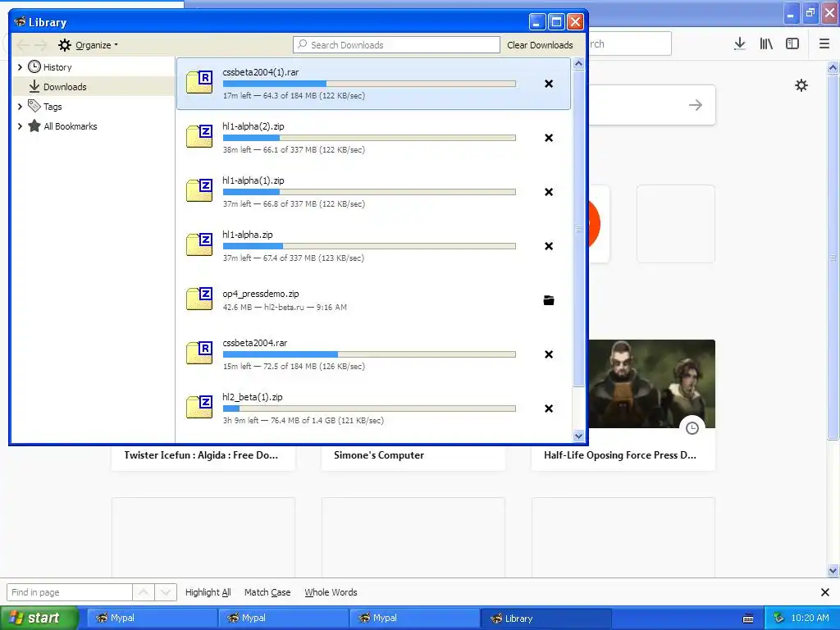The height and width of the screenshot is (630, 840).
Task: Open the browser Downloads toolbar icon
Action: pos(740,44)
